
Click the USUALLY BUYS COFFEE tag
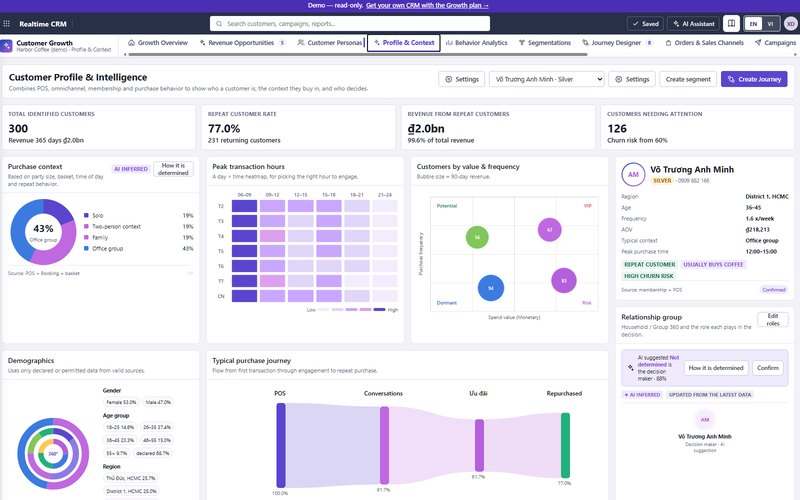point(713,264)
